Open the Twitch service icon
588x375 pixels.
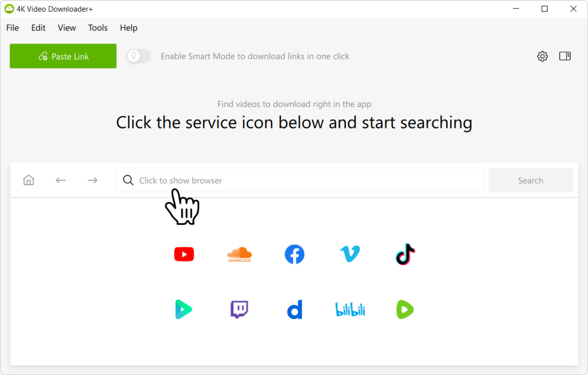click(239, 309)
